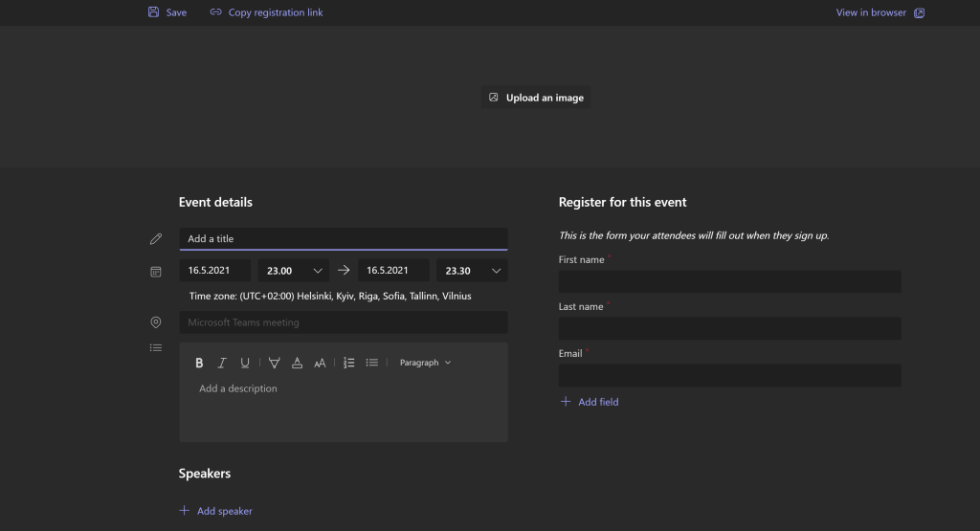Viewport: 980px width, 531px height.
Task: Open the 23.00 start time dropdown
Action: click(293, 271)
